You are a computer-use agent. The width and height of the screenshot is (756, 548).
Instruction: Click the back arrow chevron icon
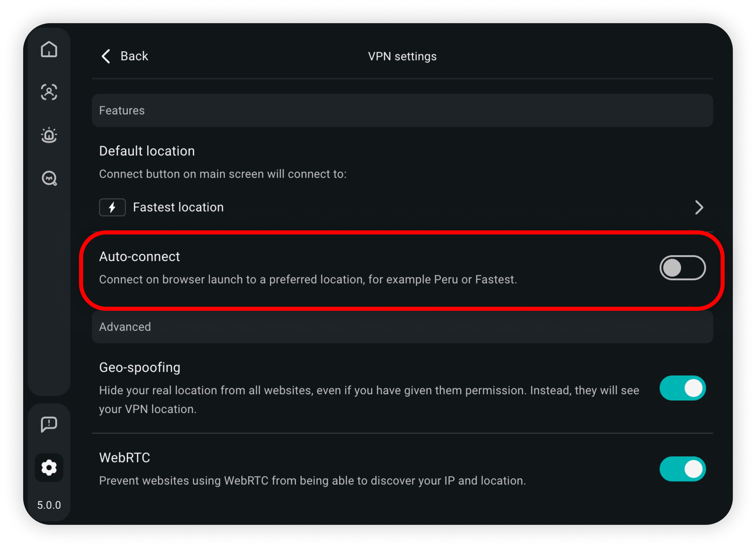pyautogui.click(x=106, y=56)
